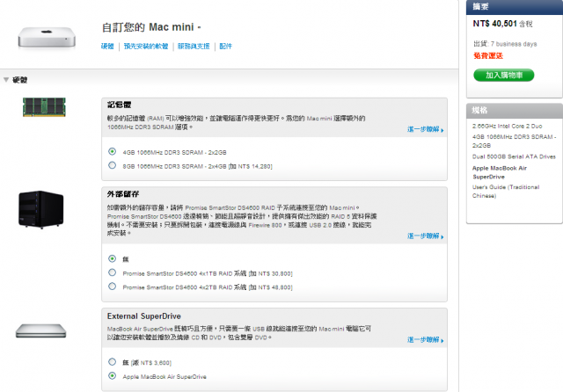Select Promise SmartStor DS4600 4x2TB RAID option
The width and height of the screenshot is (563, 392).
click(112, 287)
